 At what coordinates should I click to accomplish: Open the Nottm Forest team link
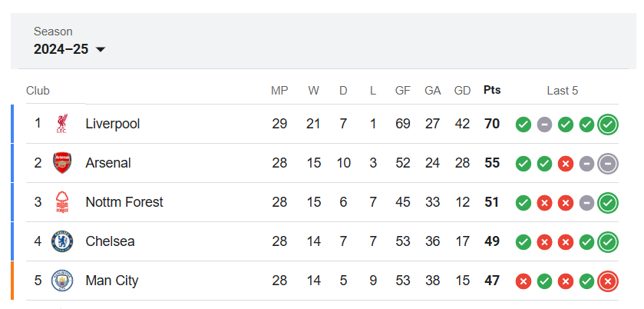click(124, 202)
